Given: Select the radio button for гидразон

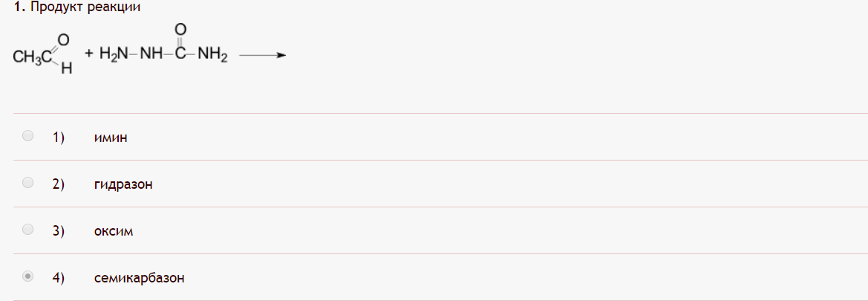Looking at the screenshot, I should tap(27, 182).
